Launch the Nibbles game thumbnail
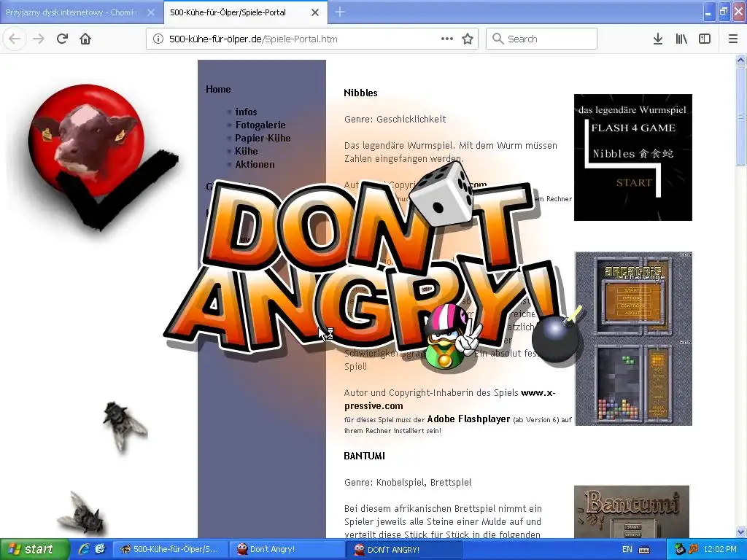This screenshot has height=560, width=747. tap(633, 157)
